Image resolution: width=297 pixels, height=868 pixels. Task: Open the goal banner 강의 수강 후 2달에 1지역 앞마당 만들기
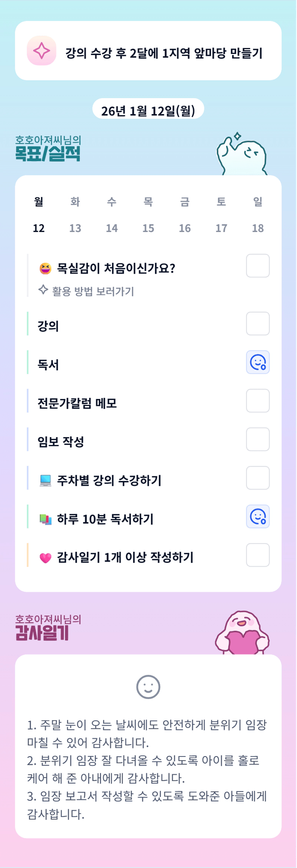[x=163, y=53]
